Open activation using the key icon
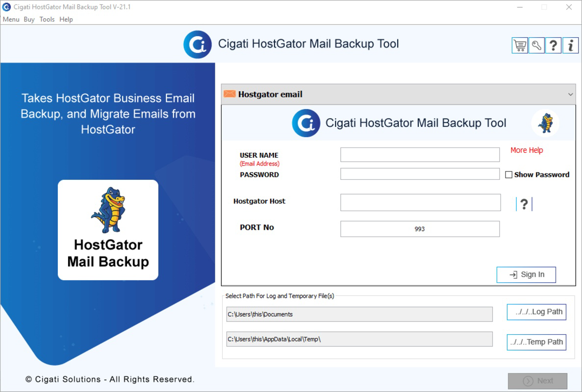This screenshot has height=392, width=582. click(536, 45)
